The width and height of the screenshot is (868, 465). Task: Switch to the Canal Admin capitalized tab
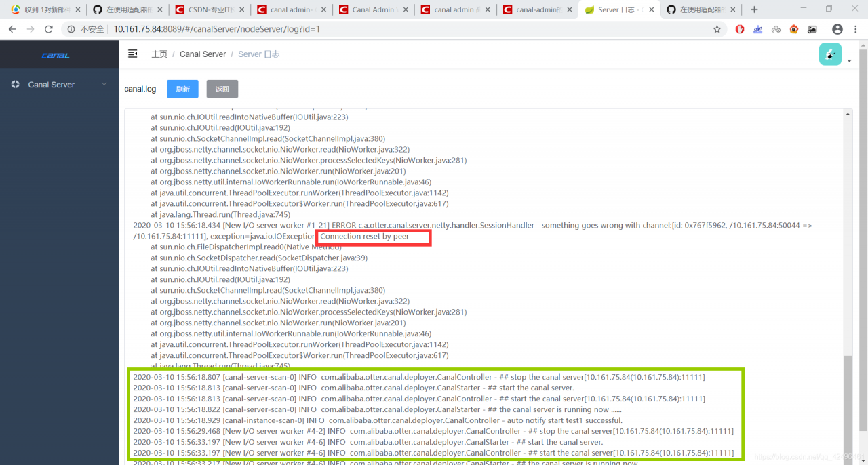pyautogui.click(x=375, y=10)
